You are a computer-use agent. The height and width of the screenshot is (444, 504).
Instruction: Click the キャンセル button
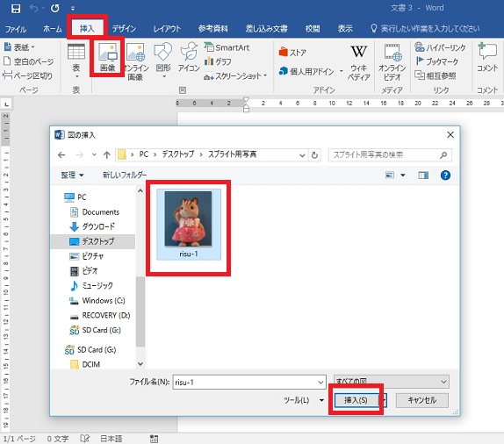pos(422,400)
